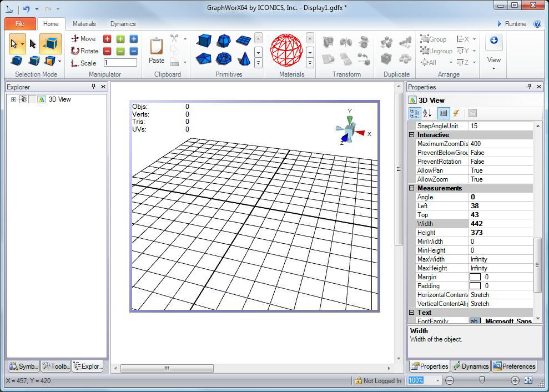Pick the torus primitive
The image size is (549, 392).
point(224,58)
